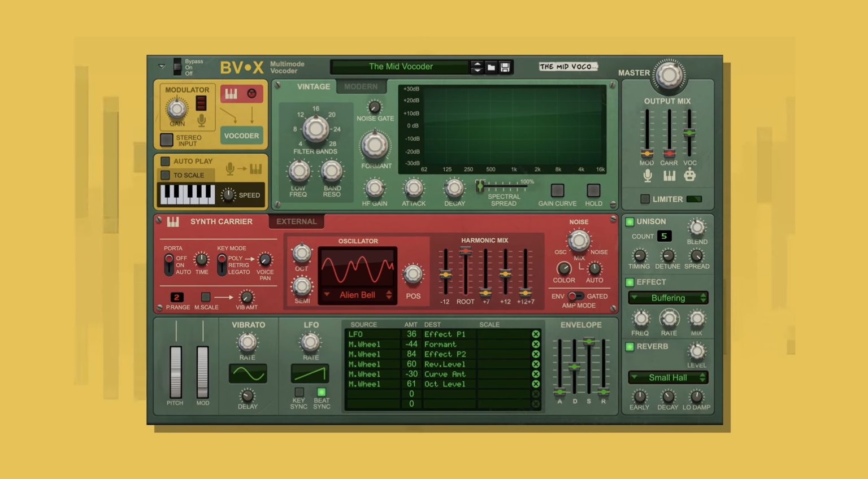This screenshot has height=479, width=868.
Task: Click the GAIN CURVE button
Action: coord(558,190)
